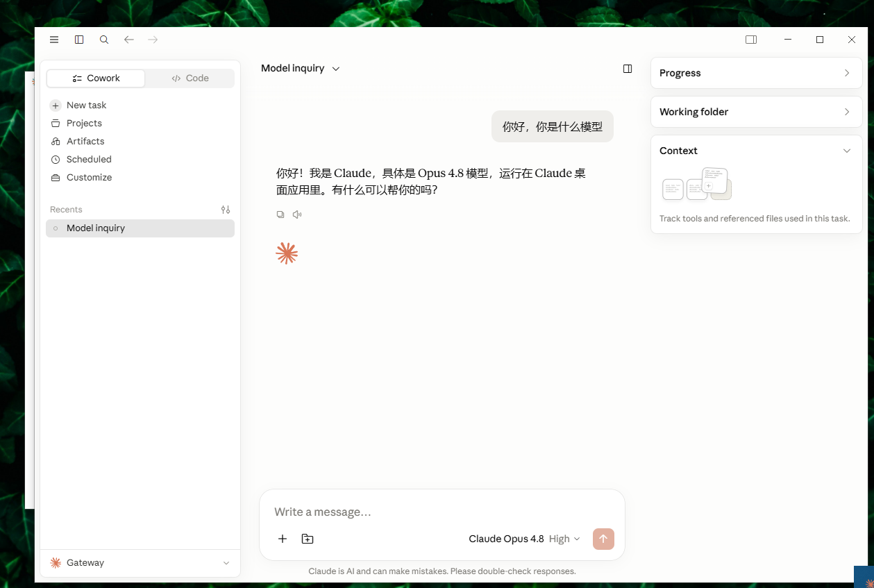This screenshot has height=588, width=874.
Task: Go back with the left arrow
Action: (x=128, y=40)
